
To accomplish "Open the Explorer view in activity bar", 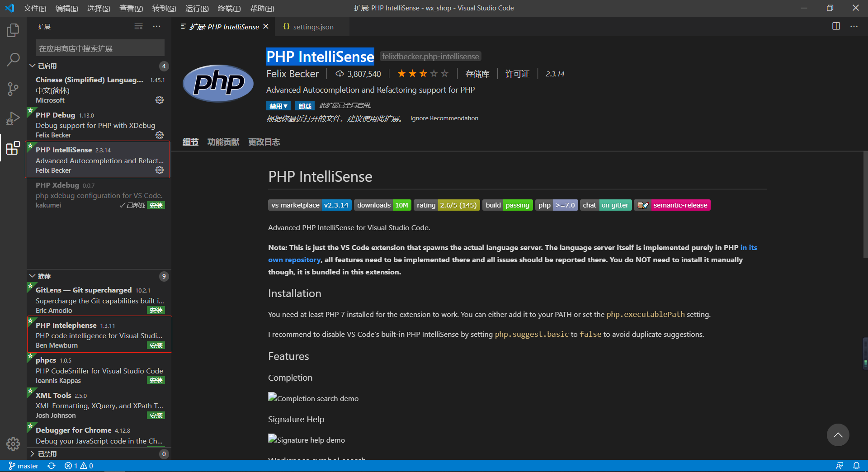I will point(13,30).
